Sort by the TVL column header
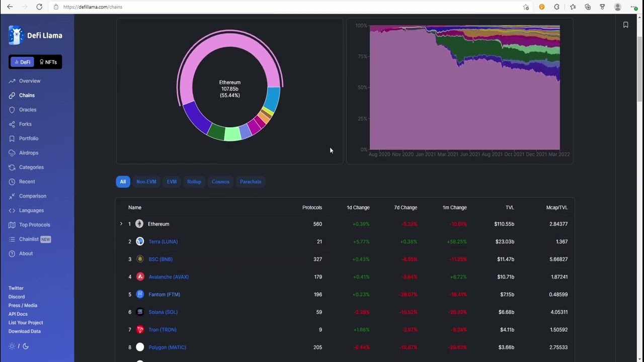The height and width of the screenshot is (362, 644). pos(510,207)
